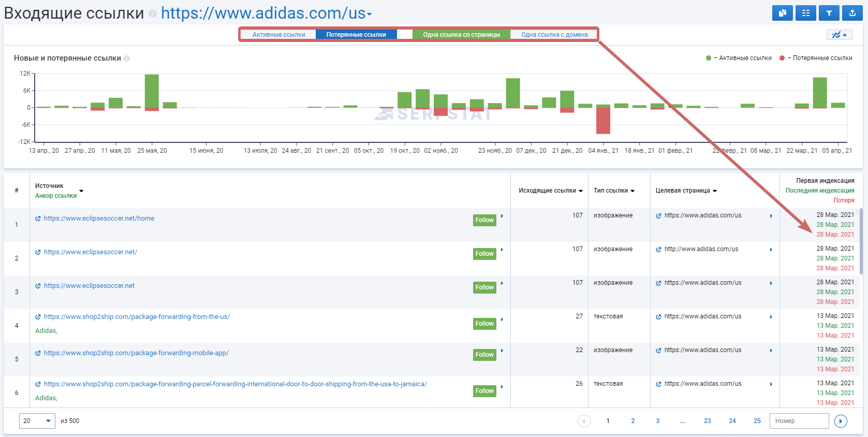This screenshot has width=868, height=437.
Task: Go to page 2 in pagination
Action: (632, 421)
